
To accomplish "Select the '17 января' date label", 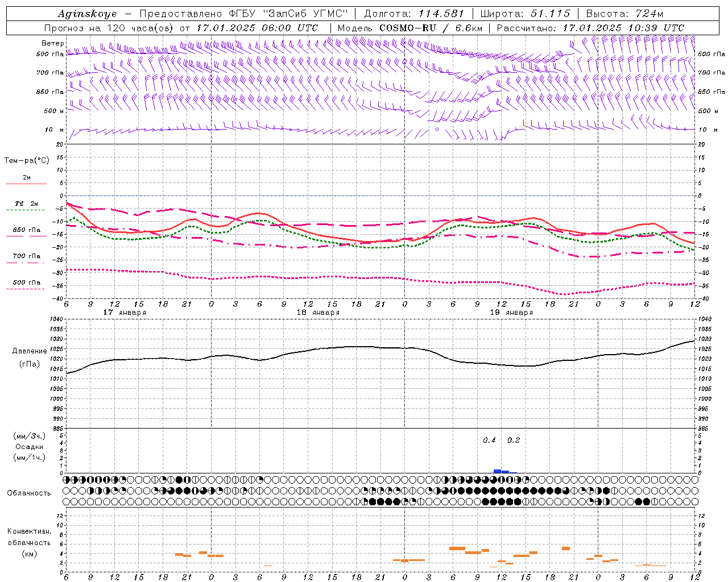I will point(125,313).
